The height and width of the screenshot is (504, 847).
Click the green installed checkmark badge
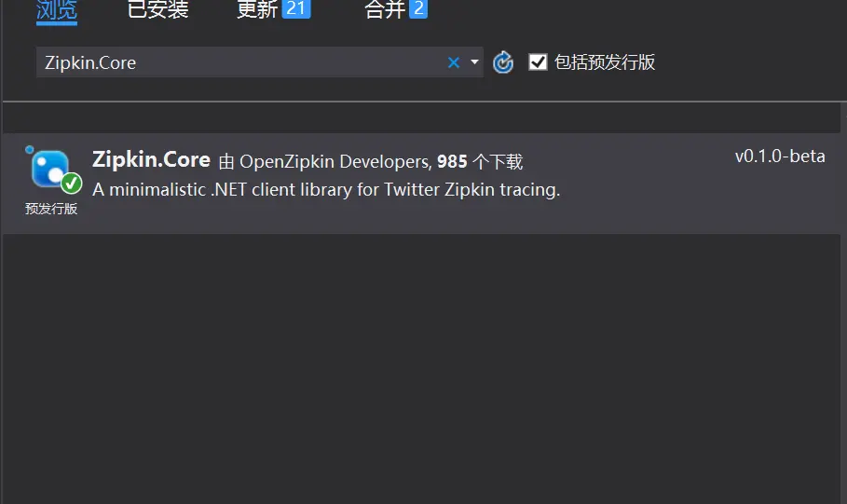pyautogui.click(x=71, y=184)
